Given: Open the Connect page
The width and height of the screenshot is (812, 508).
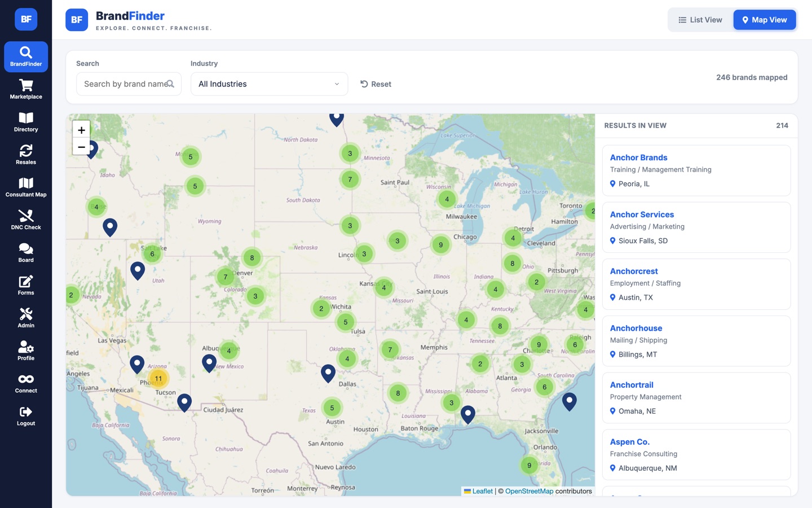Looking at the screenshot, I should tap(26, 384).
